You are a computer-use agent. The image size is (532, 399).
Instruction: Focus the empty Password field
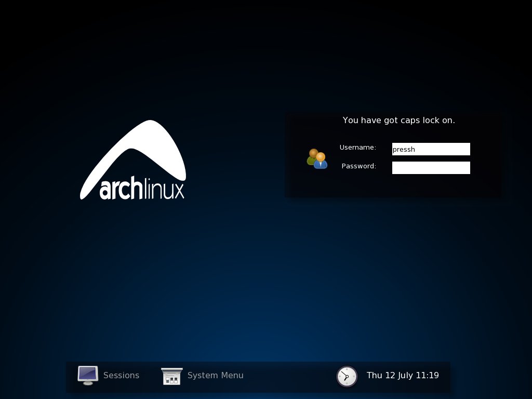click(x=431, y=168)
